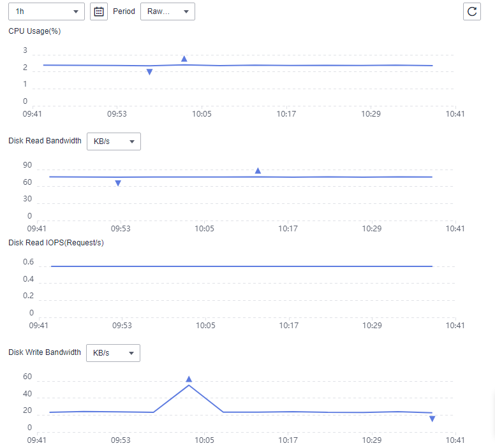Open the calendar date picker
The width and height of the screenshot is (495, 448).
click(x=99, y=11)
